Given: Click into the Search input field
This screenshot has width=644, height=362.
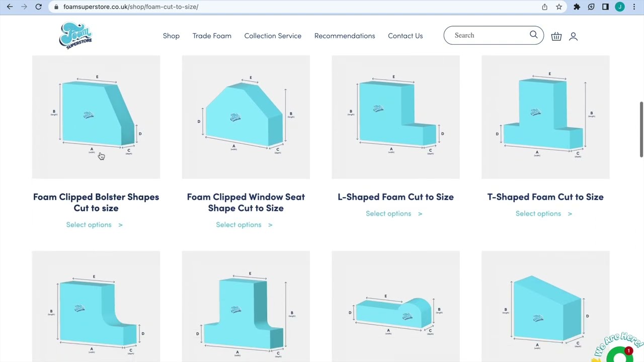Looking at the screenshot, I should 488,35.
